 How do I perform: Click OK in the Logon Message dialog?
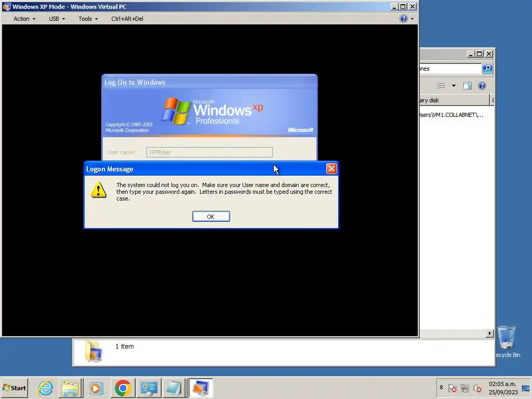211,217
